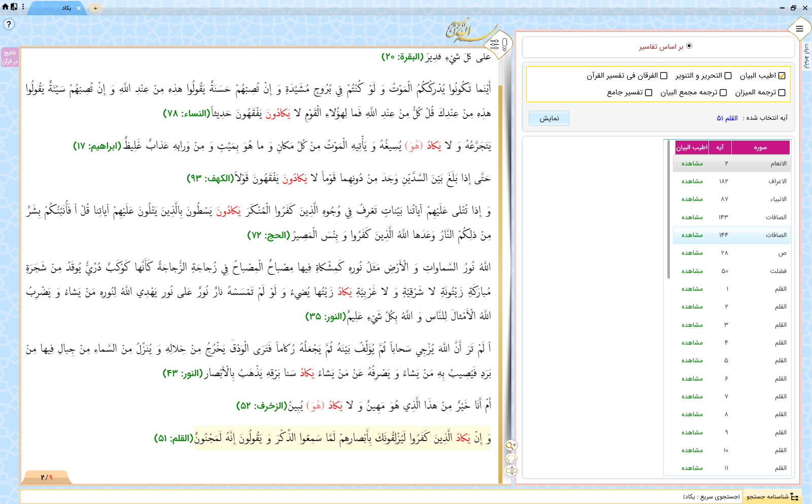Open the help question mark icon

point(9,24)
